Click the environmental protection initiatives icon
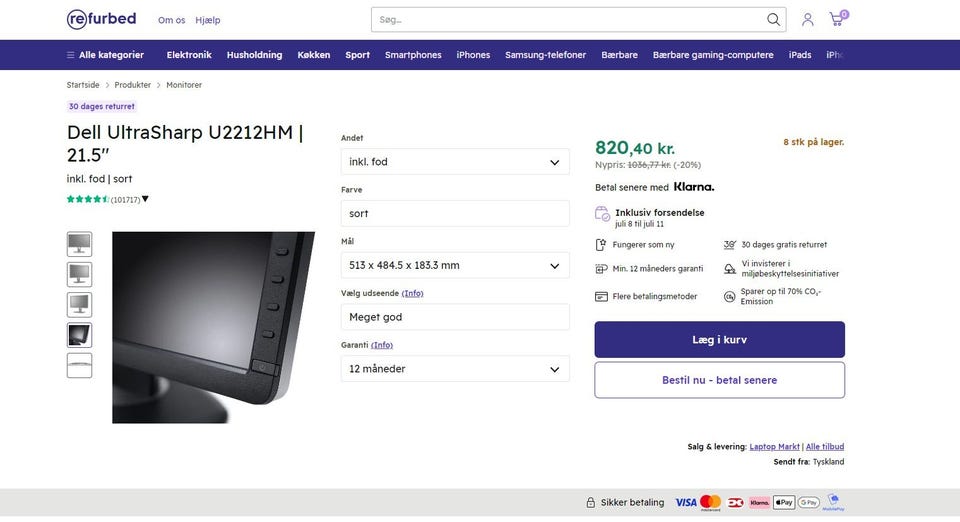The image size is (960, 522). (x=730, y=269)
